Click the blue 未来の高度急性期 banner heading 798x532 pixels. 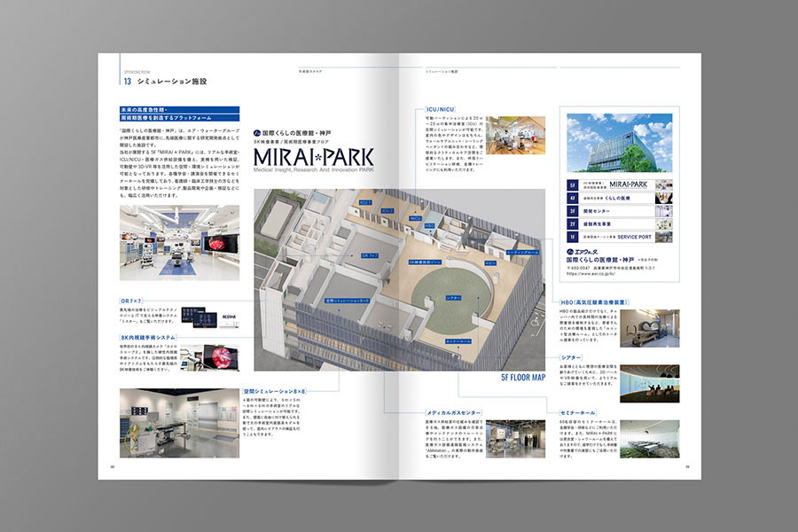(x=179, y=113)
